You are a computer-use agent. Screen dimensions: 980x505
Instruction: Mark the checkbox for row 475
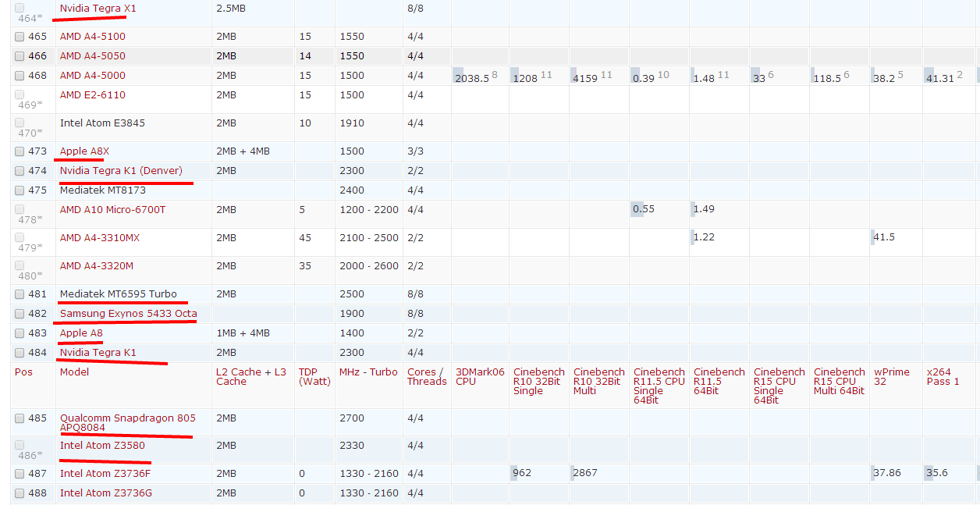coord(20,190)
